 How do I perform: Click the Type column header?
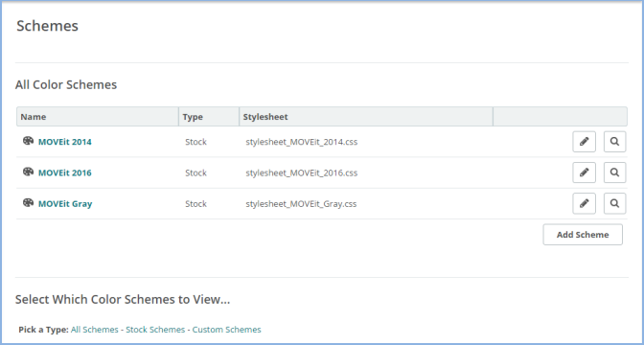tap(209, 117)
